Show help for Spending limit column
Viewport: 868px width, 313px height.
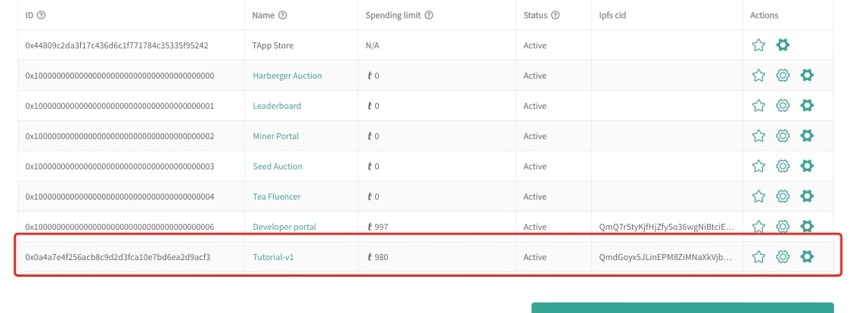tap(429, 15)
